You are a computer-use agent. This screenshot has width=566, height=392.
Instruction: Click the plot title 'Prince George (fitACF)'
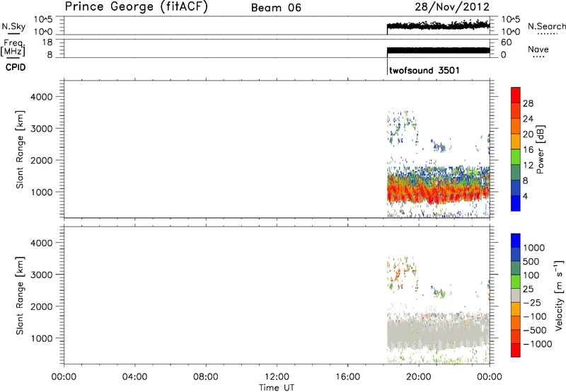(137, 7)
